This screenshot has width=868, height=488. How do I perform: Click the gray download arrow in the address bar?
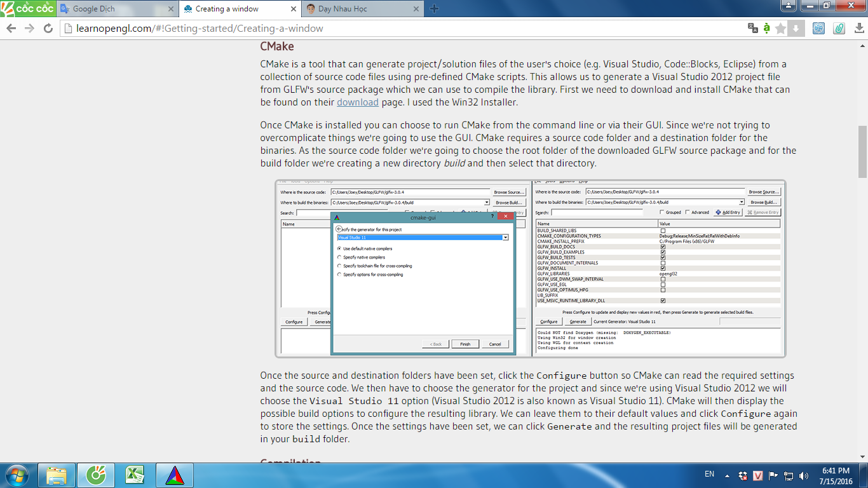coord(796,29)
